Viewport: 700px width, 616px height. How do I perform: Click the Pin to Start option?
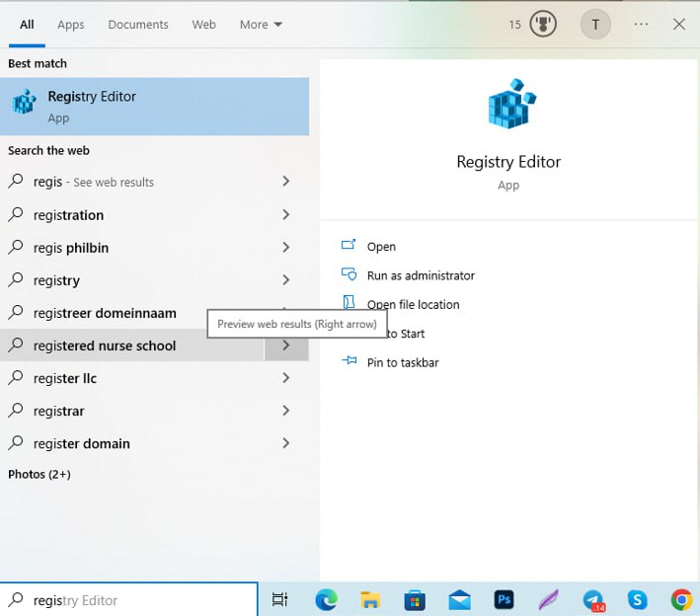406,334
